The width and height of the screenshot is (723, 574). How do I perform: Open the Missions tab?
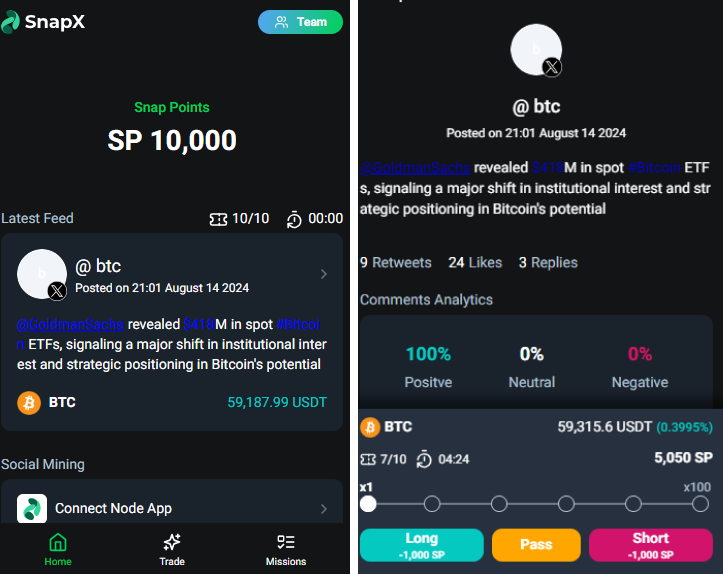286,549
